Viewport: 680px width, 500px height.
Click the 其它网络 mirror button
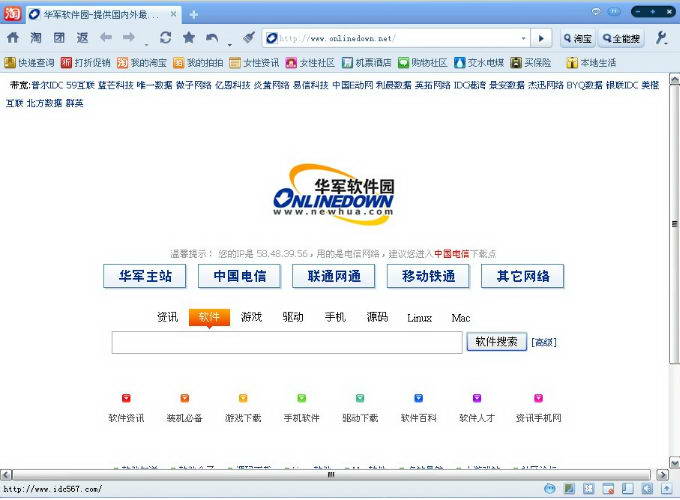coord(523,276)
